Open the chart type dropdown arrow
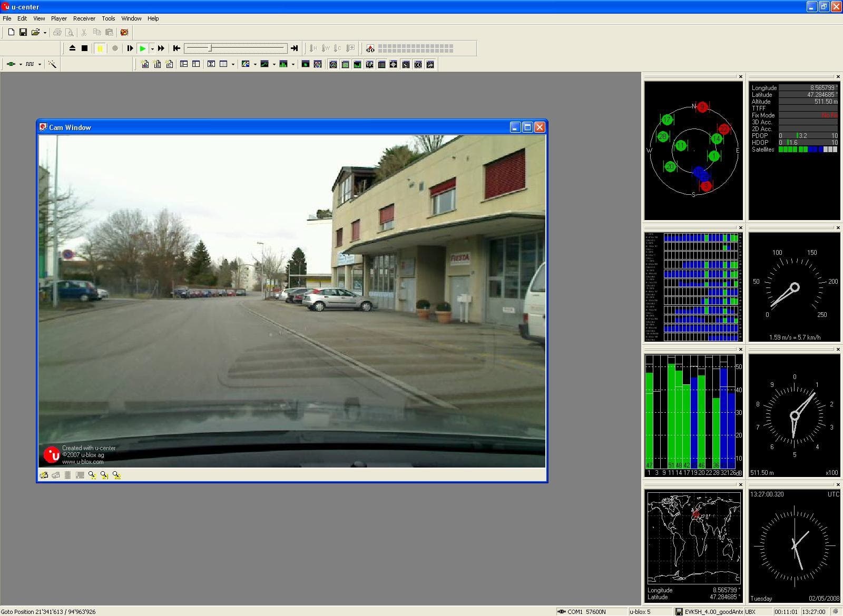Image resolution: width=843 pixels, height=616 pixels. [x=273, y=64]
